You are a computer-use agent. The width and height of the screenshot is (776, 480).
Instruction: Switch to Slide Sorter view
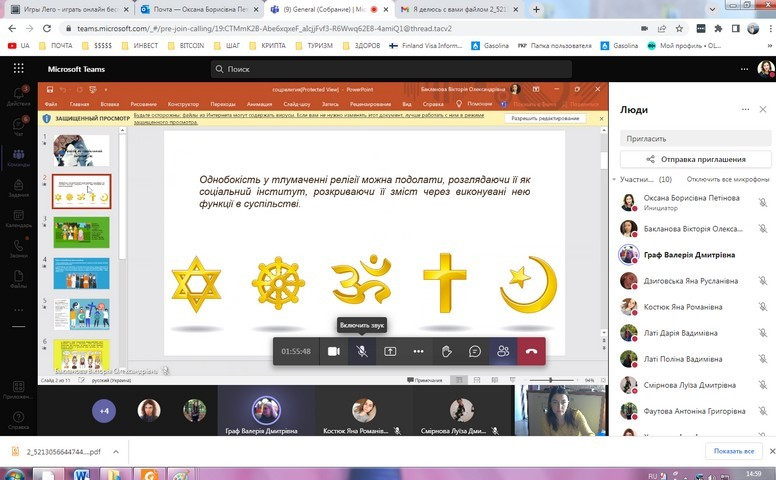[477, 380]
